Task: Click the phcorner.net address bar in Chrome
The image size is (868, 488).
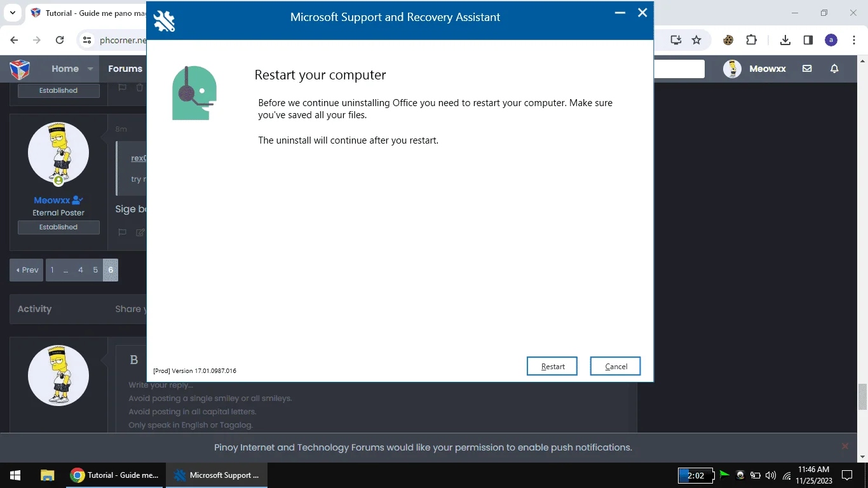Action: click(123, 40)
